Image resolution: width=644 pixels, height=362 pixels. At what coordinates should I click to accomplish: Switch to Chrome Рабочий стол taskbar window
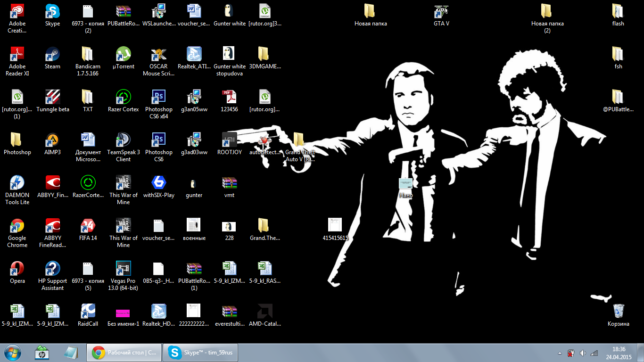(x=124, y=353)
